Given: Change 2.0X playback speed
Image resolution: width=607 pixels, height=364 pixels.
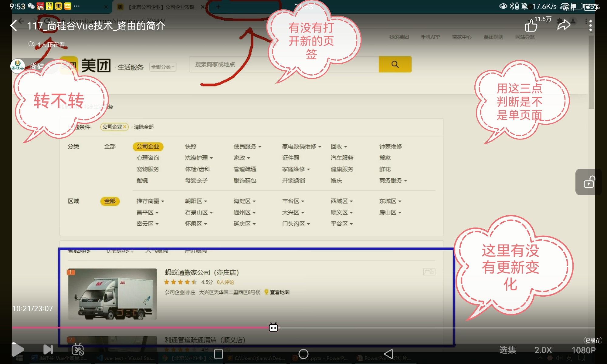Looking at the screenshot, I should click(x=543, y=350).
